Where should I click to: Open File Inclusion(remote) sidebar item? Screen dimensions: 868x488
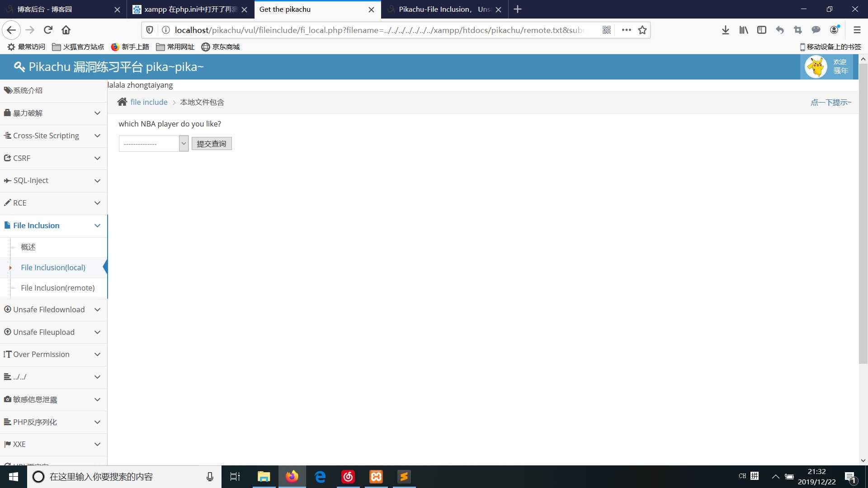57,288
